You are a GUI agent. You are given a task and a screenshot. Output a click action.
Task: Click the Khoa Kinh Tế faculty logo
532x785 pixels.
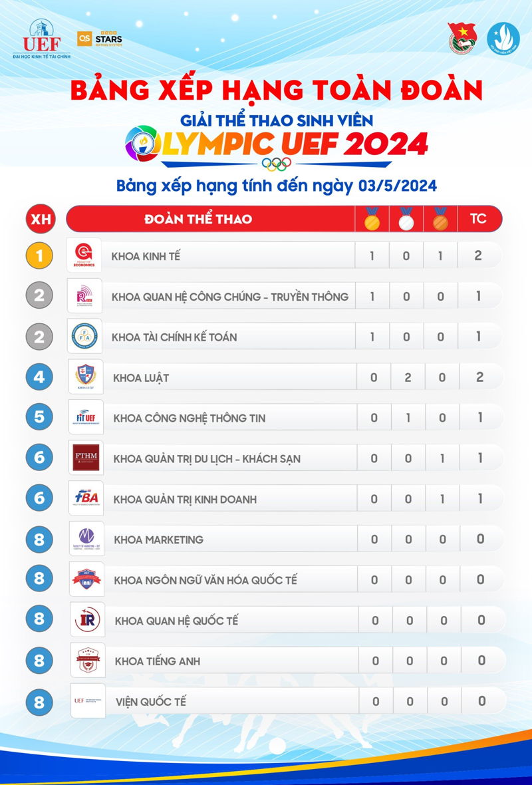[x=84, y=255]
